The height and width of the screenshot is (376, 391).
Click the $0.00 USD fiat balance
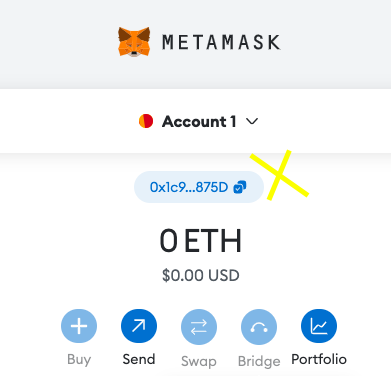200,276
